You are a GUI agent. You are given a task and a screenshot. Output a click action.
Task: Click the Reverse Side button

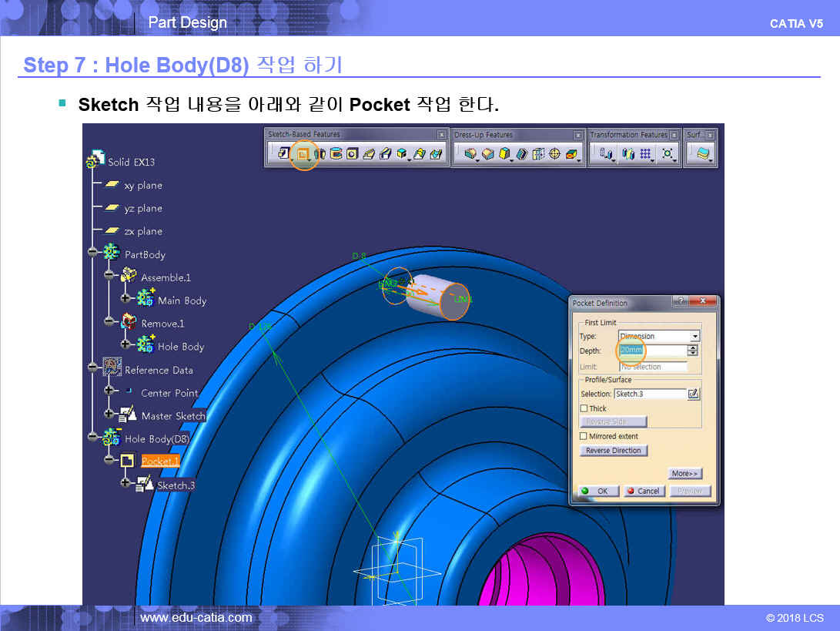[x=614, y=422]
